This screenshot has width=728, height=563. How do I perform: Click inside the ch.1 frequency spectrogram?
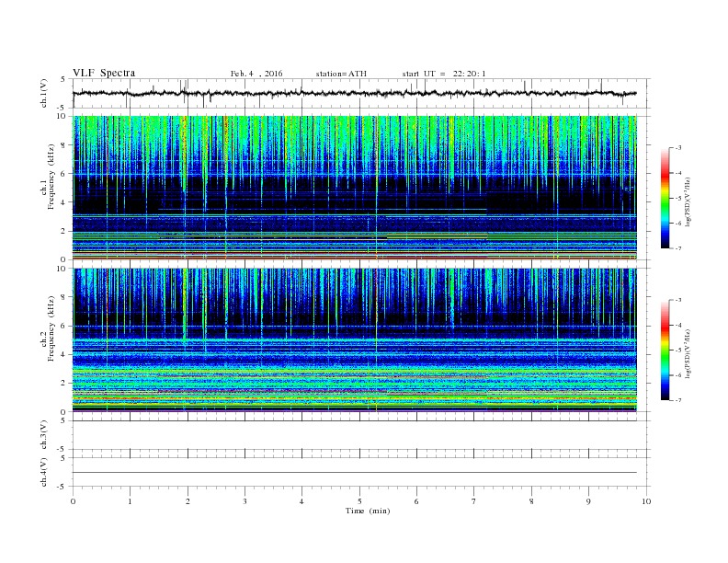point(355,188)
